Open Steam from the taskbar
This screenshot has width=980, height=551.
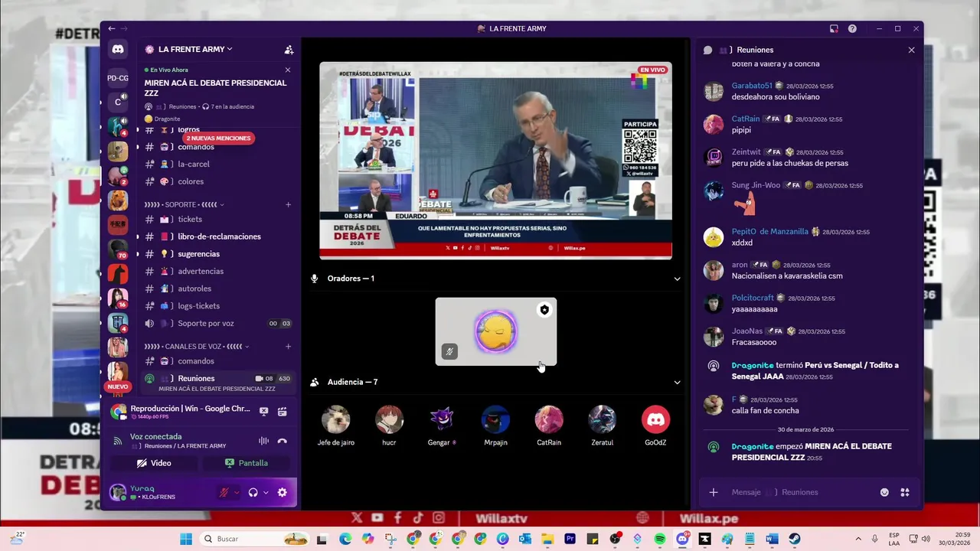coord(795,539)
